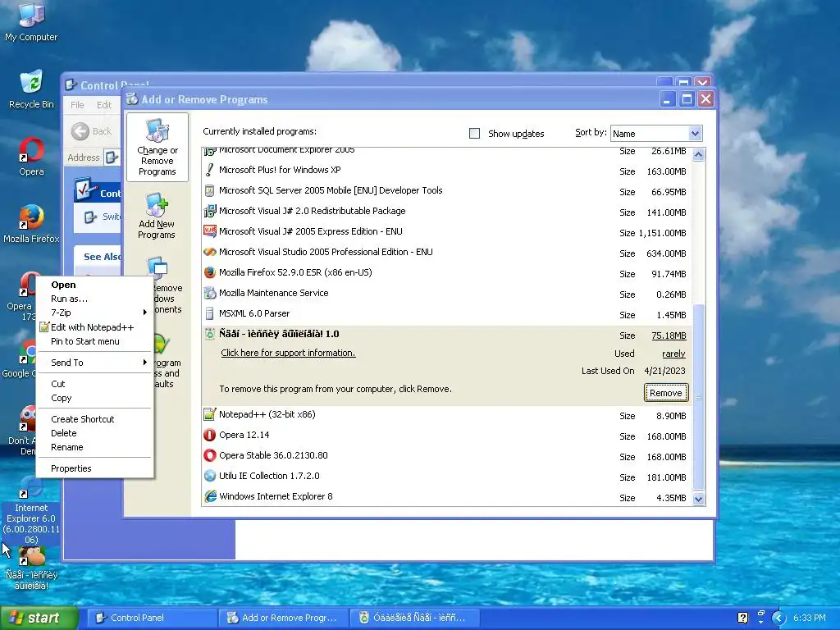
Task: Click the Utilu IE Collection 1.7.2.0 icon
Action: (209, 476)
